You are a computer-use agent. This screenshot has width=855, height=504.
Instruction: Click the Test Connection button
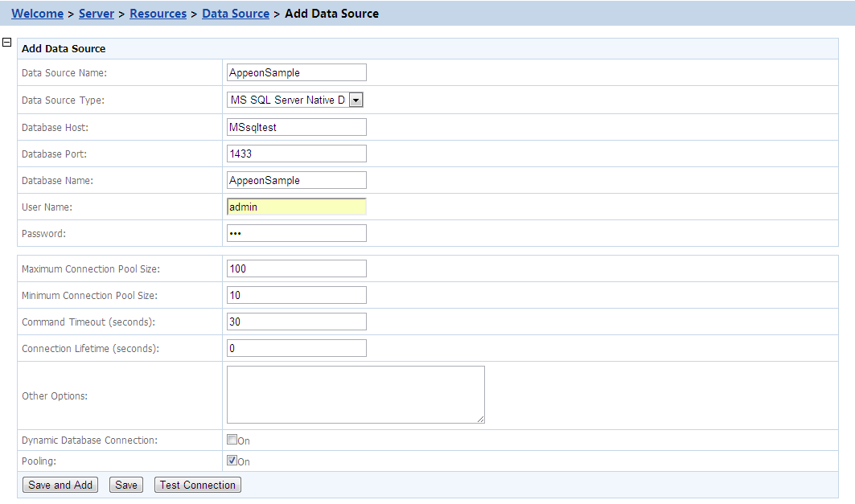[197, 485]
